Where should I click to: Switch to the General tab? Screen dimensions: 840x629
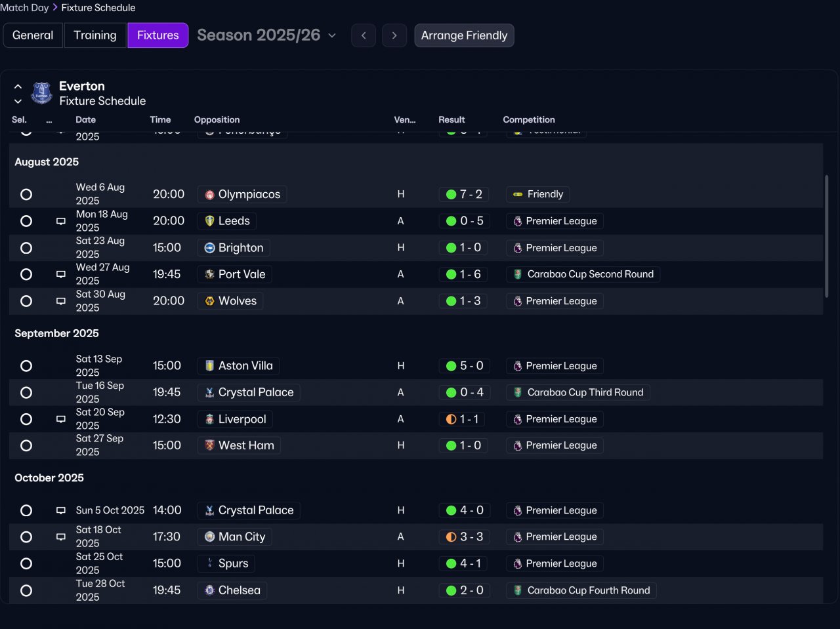coord(33,35)
